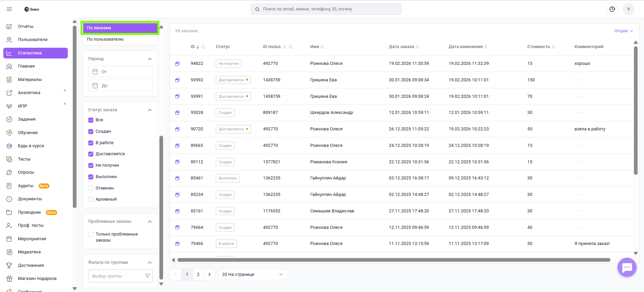Switch to По пользователю tab
This screenshot has width=644, height=292.
105,39
